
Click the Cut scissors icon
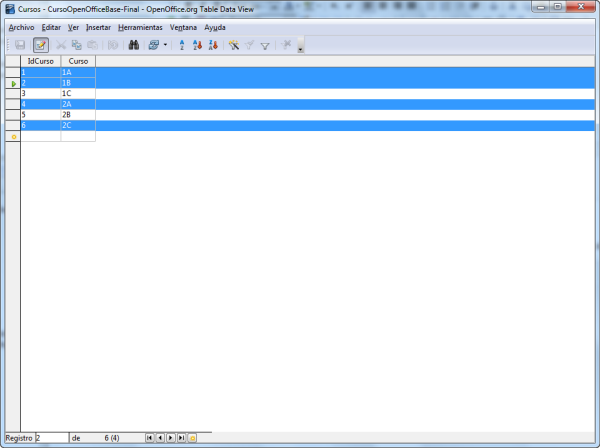61,45
